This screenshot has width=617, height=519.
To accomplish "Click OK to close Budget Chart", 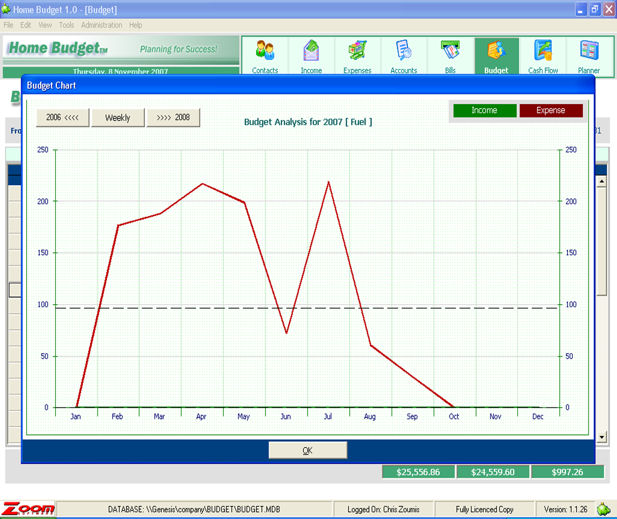I will (x=308, y=450).
